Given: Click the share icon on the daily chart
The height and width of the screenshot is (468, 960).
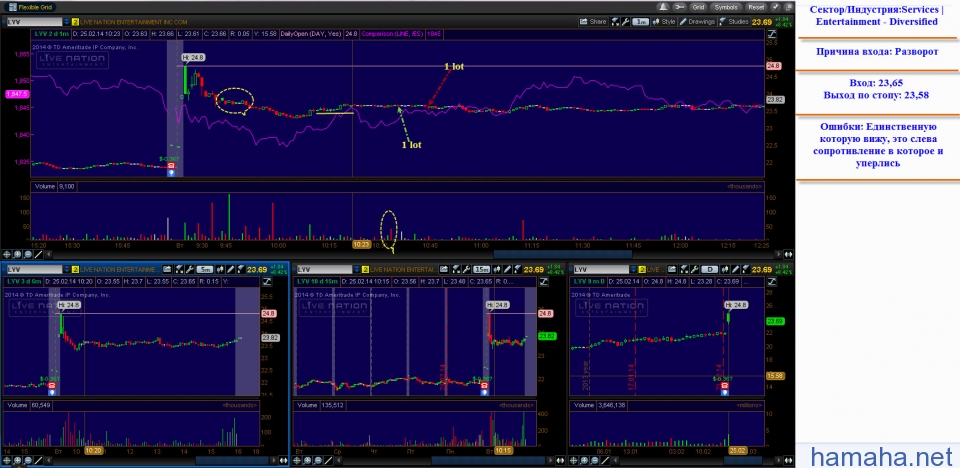Looking at the screenshot, I should tap(672, 270).
